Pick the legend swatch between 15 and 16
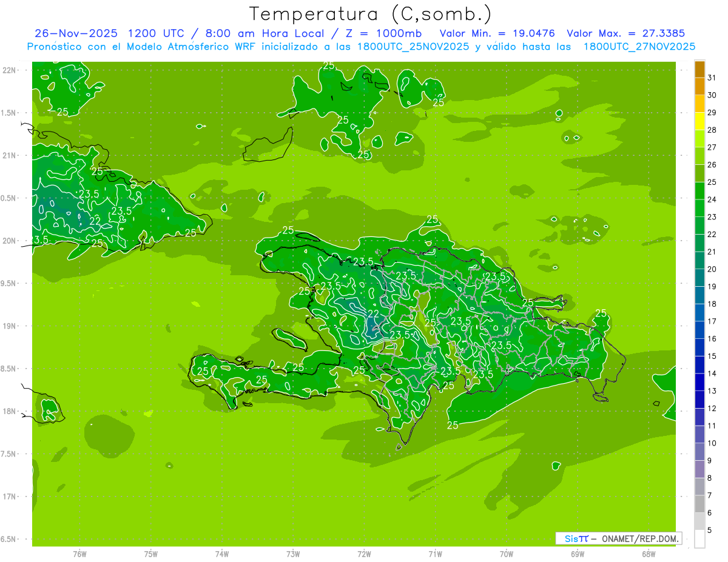This screenshot has height=562, width=728. tap(699, 347)
